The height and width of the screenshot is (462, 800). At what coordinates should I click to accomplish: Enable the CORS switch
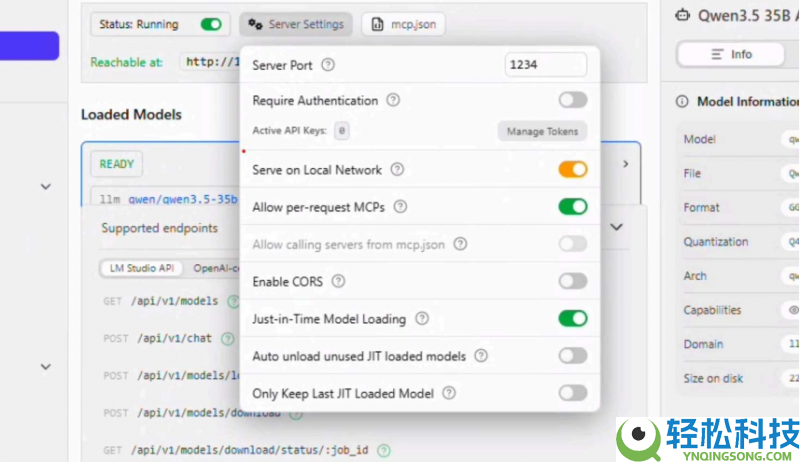point(572,281)
